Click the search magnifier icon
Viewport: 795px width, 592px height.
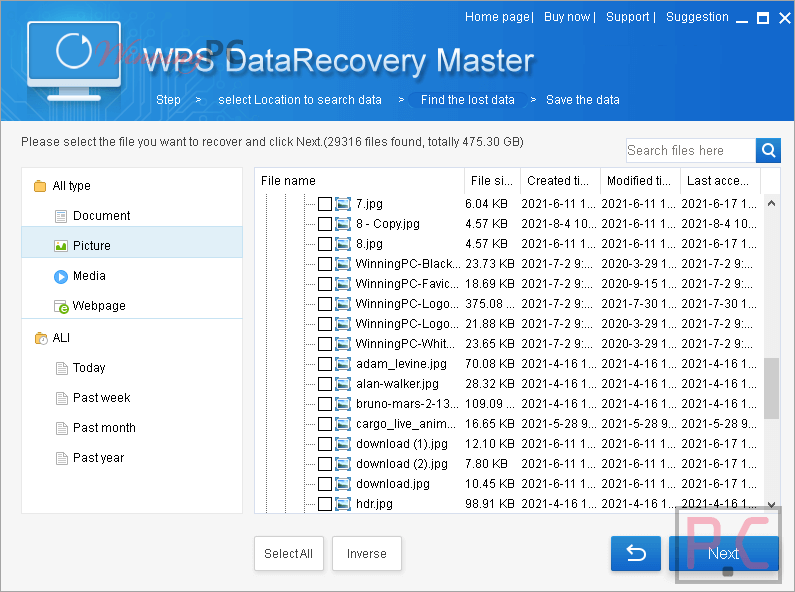click(x=768, y=151)
